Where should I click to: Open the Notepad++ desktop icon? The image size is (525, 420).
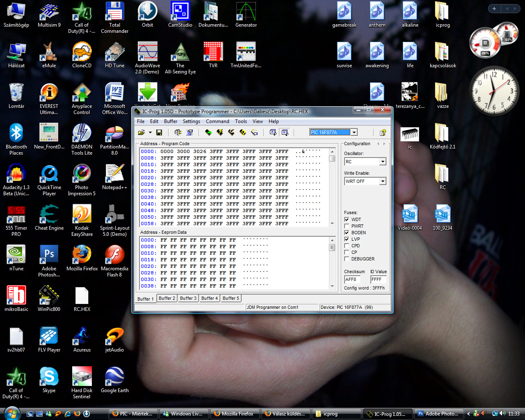[114, 177]
